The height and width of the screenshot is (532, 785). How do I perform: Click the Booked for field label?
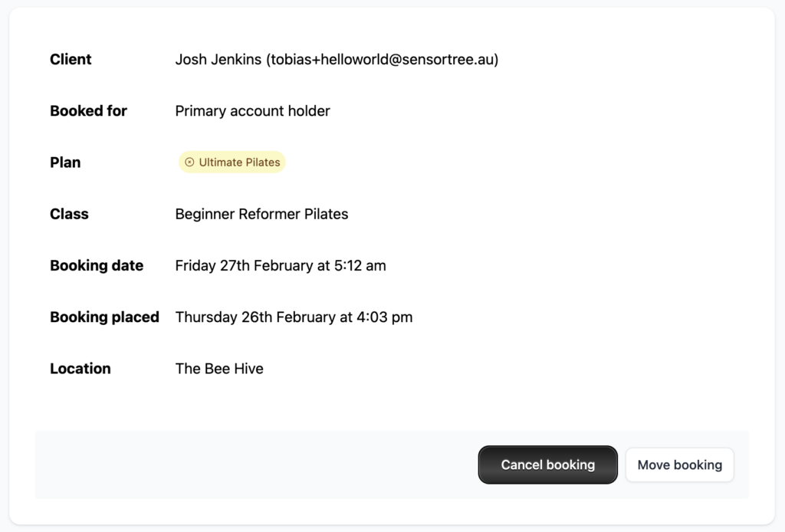[x=88, y=111]
